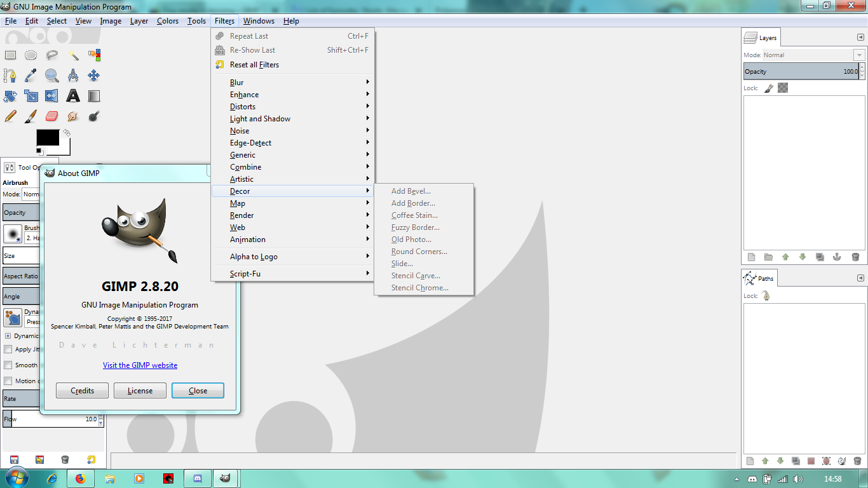Save tool preset in Tool Options
Screen dimensions: 868x488
(14, 459)
